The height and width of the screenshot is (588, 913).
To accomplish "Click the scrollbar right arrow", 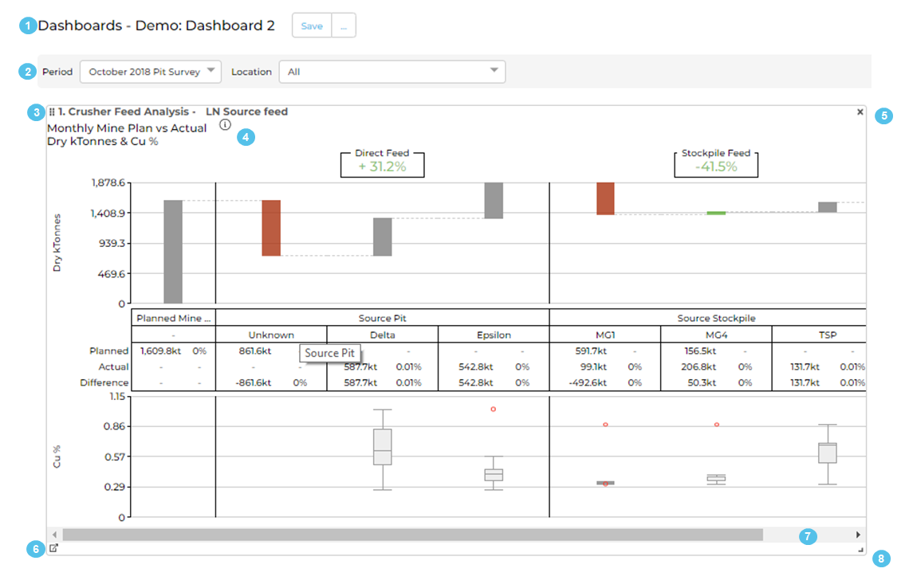I will (x=858, y=535).
